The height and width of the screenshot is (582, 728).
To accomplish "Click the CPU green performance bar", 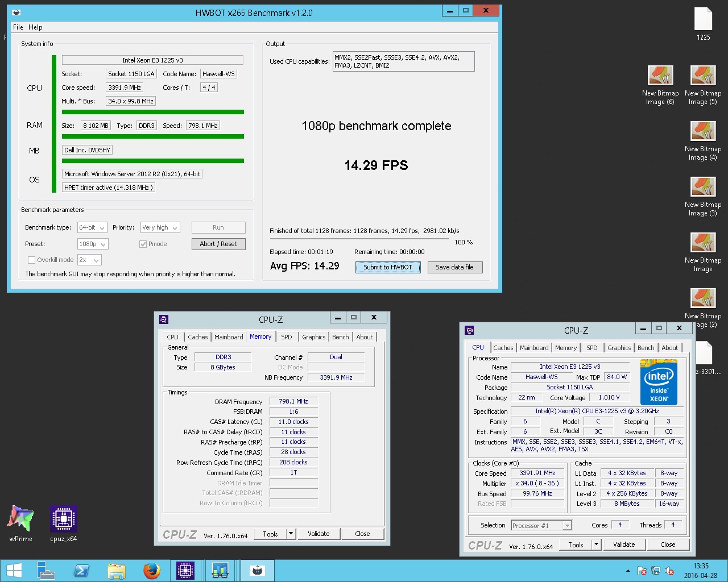I will coord(153,112).
